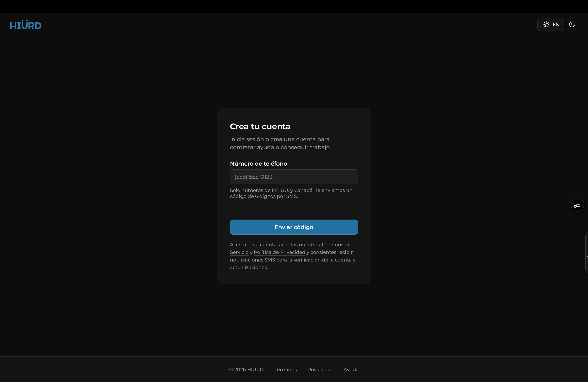This screenshot has width=588, height=382.
Task: Open the floating settings list icon
Action: click(577, 205)
